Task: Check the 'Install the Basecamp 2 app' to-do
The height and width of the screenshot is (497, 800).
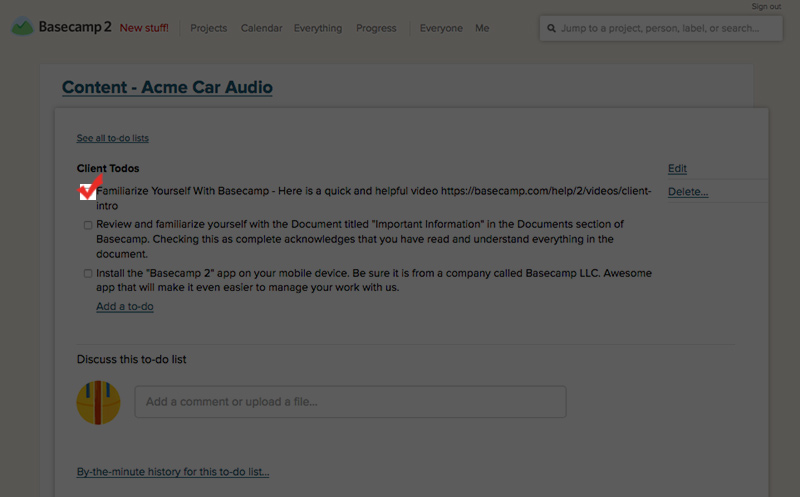Action: (x=88, y=274)
